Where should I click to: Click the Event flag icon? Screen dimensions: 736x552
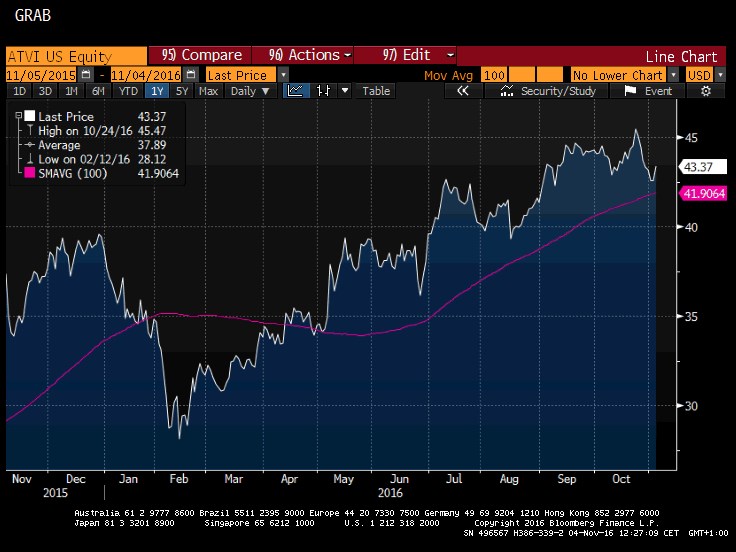pos(631,91)
